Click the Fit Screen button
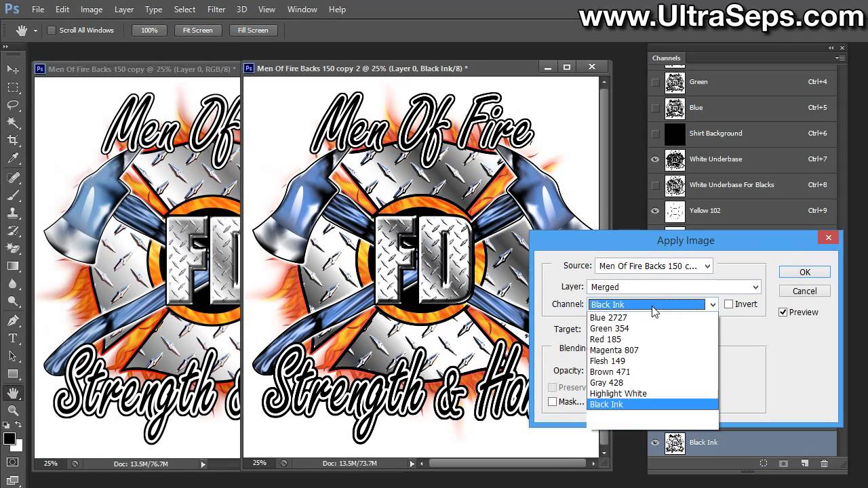Viewport: 868px width, 488px height. click(x=197, y=30)
